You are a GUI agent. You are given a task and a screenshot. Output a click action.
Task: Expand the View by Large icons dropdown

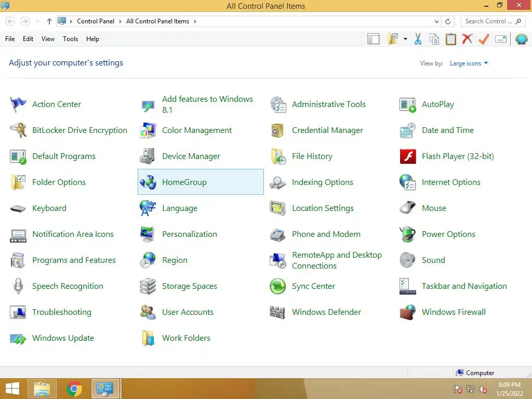point(469,63)
